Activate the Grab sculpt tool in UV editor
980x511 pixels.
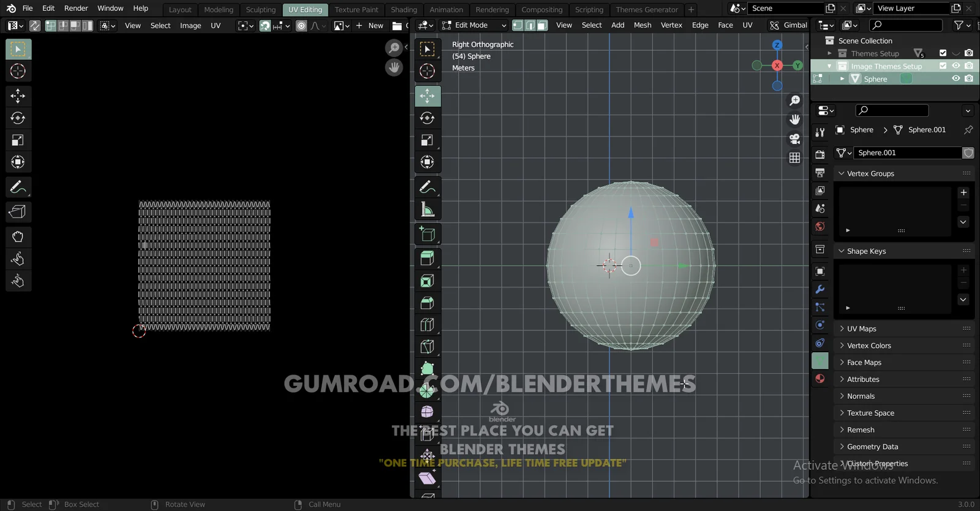pyautogui.click(x=18, y=237)
